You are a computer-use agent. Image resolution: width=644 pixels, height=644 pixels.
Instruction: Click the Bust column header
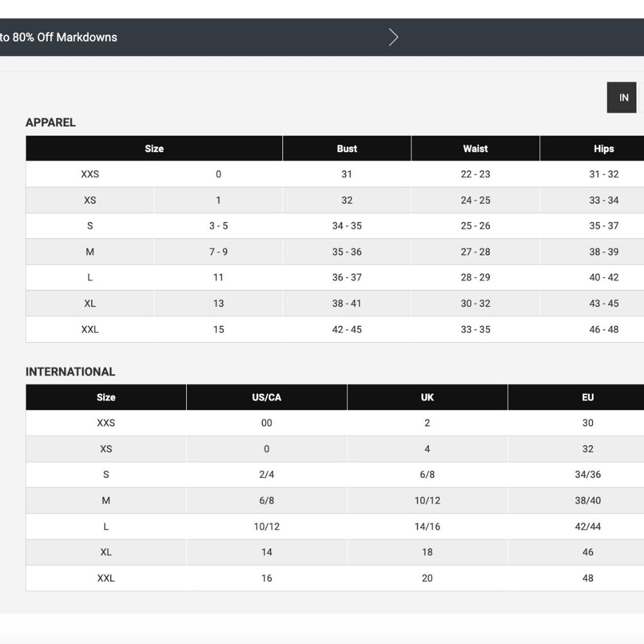[x=346, y=149]
